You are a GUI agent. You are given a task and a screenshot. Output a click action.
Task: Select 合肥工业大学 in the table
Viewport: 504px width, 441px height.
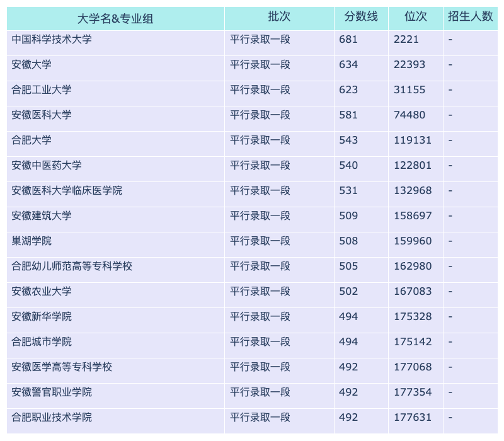click(42, 89)
